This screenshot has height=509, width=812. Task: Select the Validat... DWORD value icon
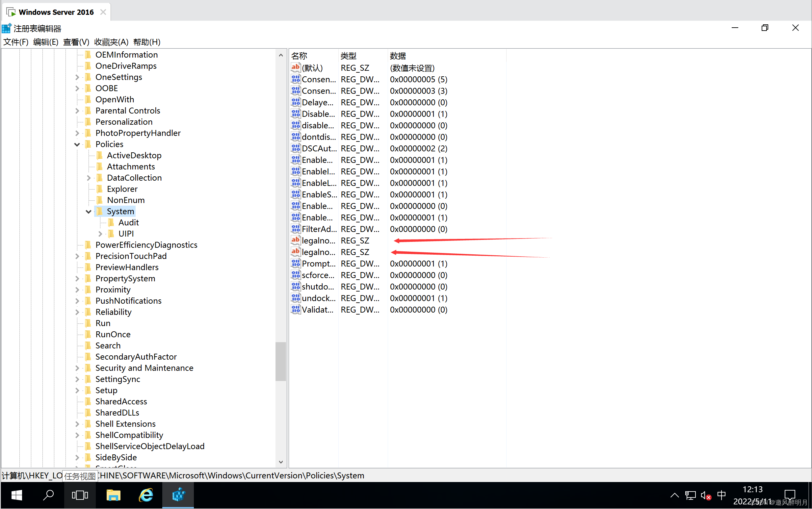coord(295,309)
